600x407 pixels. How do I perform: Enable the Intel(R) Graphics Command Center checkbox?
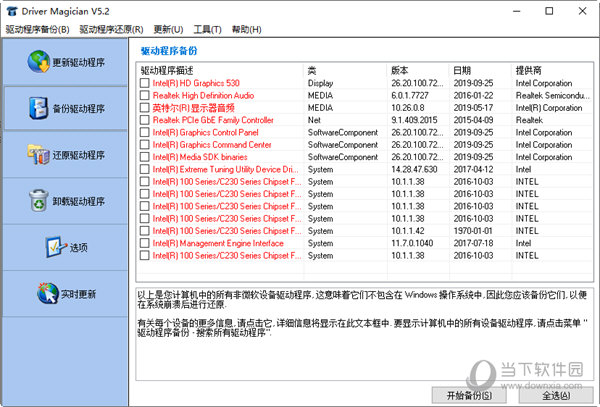[x=144, y=145]
